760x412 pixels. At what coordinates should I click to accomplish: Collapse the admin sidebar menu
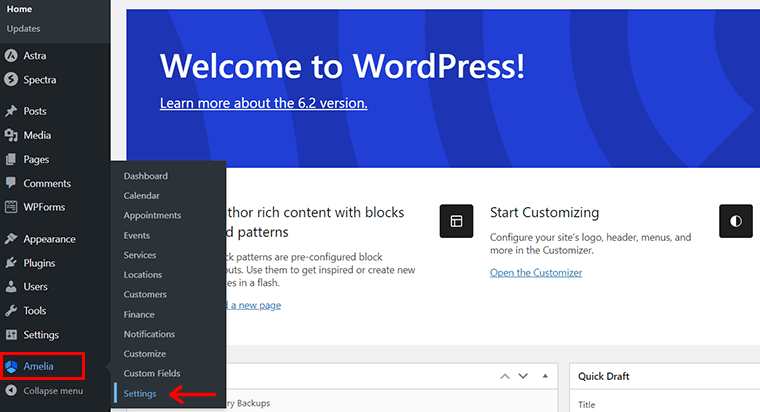click(x=52, y=391)
